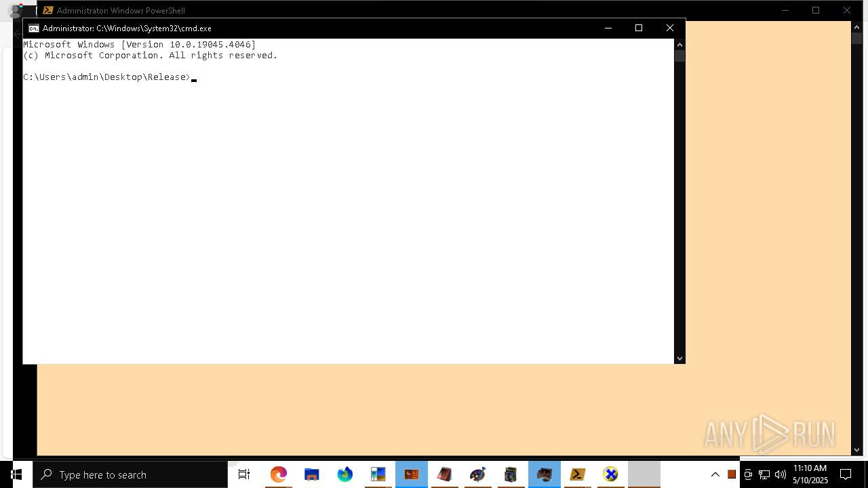Switch to the highlighted monitor-icon taskbar app
868x488 pixels.
coord(545,474)
